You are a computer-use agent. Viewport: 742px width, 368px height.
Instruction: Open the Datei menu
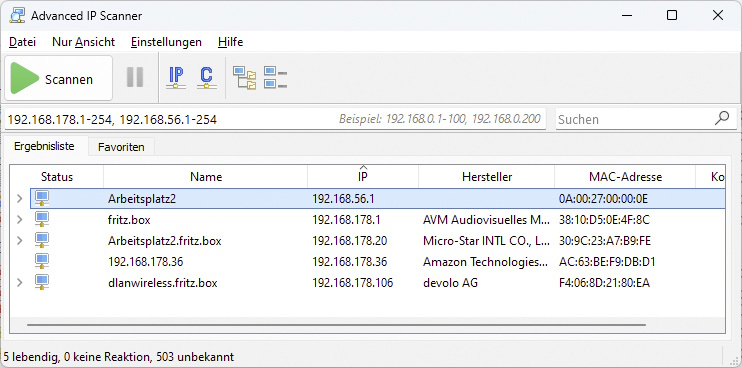[x=22, y=42]
